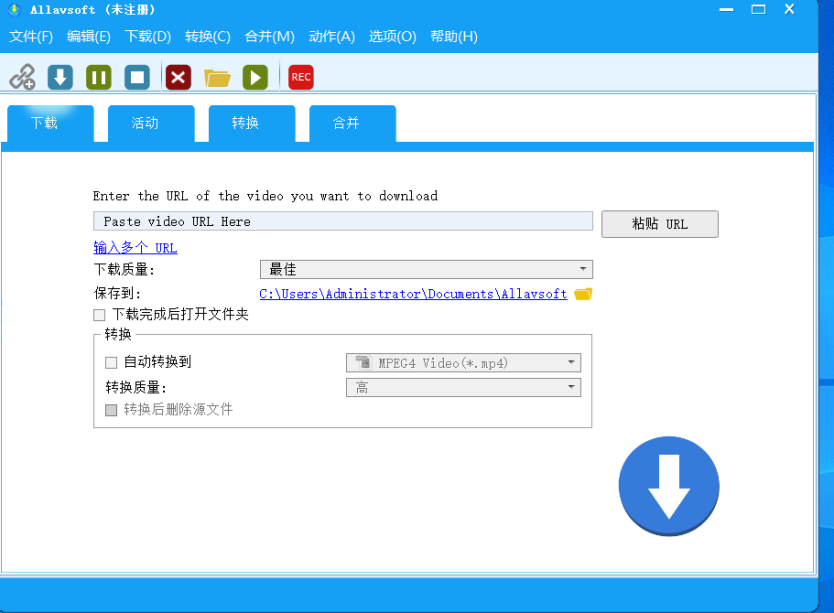This screenshot has height=613, width=834.
Task: Toggle 转换后删除源文件 checkbox
Action: [x=110, y=409]
